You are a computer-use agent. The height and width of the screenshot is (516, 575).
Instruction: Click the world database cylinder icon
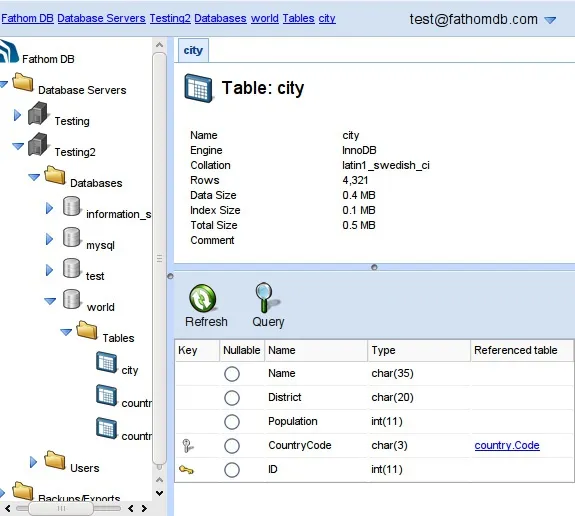point(71,299)
